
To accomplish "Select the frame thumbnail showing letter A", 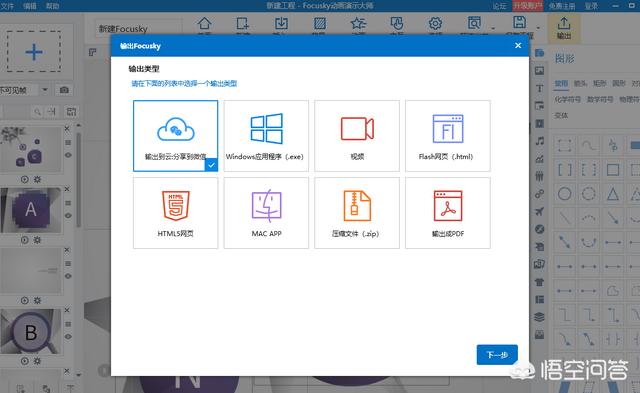I will point(31,210).
